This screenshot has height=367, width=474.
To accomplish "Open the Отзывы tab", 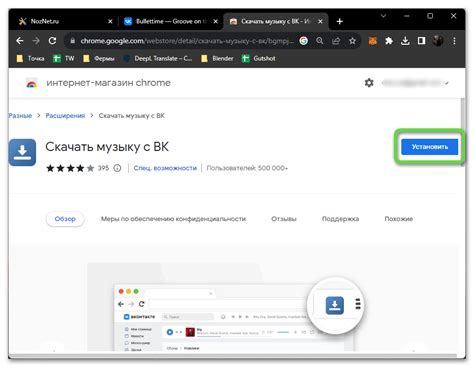I will 284,219.
